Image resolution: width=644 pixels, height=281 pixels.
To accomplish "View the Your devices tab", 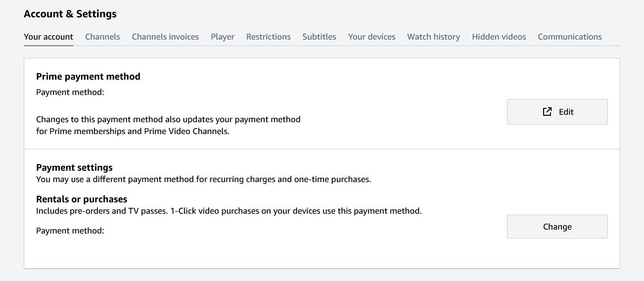I will [371, 37].
